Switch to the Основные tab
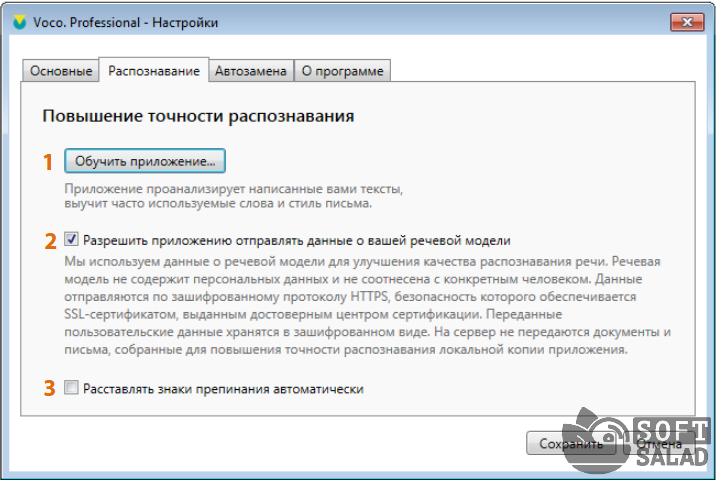 click(61, 71)
